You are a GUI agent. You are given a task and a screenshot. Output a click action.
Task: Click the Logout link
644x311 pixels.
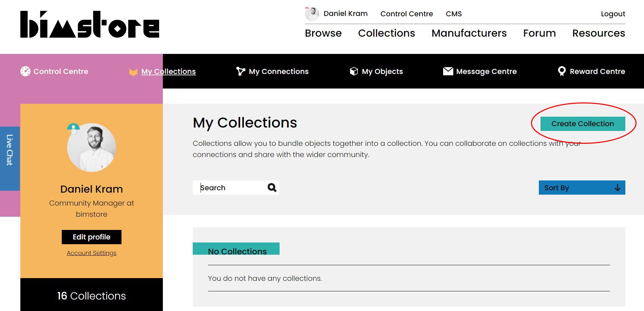click(613, 14)
